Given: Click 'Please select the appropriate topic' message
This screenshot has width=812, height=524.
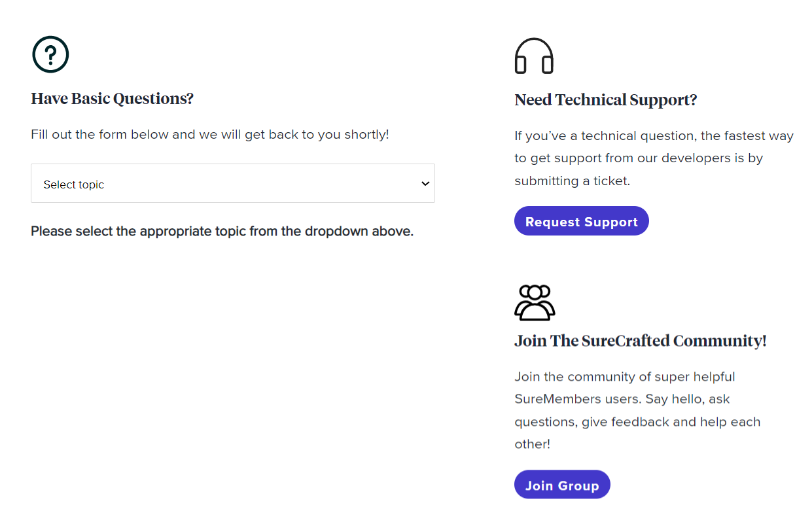Looking at the screenshot, I should click(x=222, y=232).
